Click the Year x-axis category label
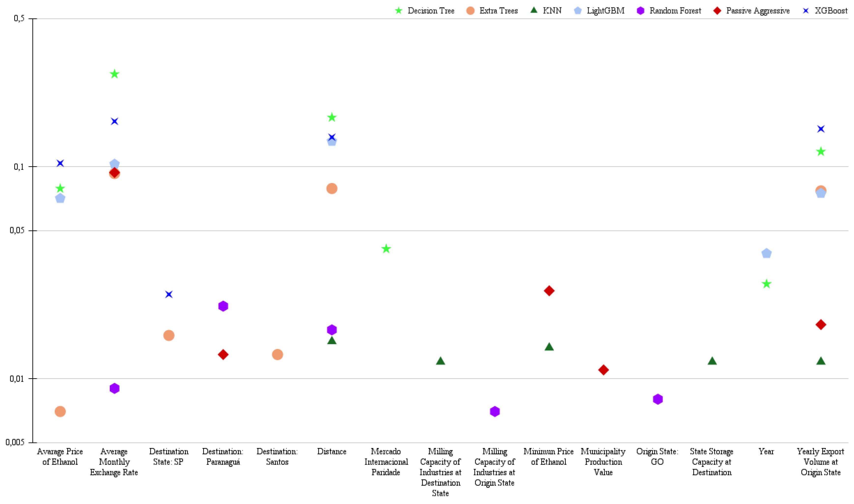 pos(767,452)
